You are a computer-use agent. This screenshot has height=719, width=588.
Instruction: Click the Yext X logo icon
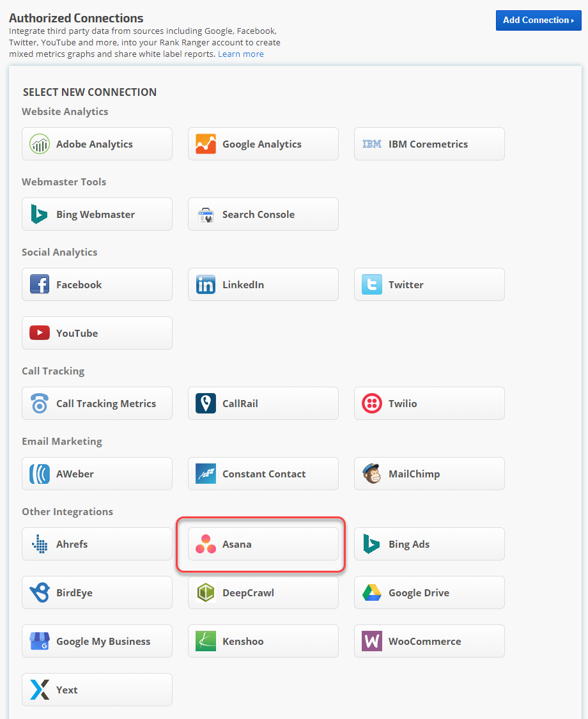pos(40,690)
